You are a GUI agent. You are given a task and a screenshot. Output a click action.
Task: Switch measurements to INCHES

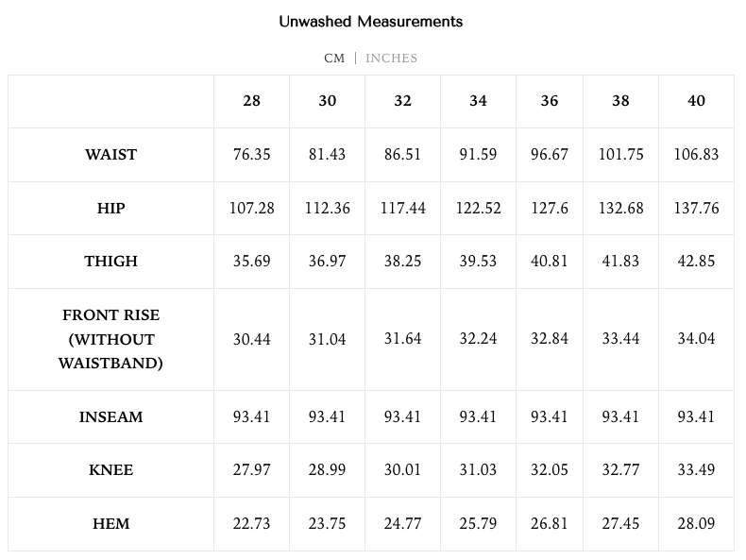tap(391, 58)
